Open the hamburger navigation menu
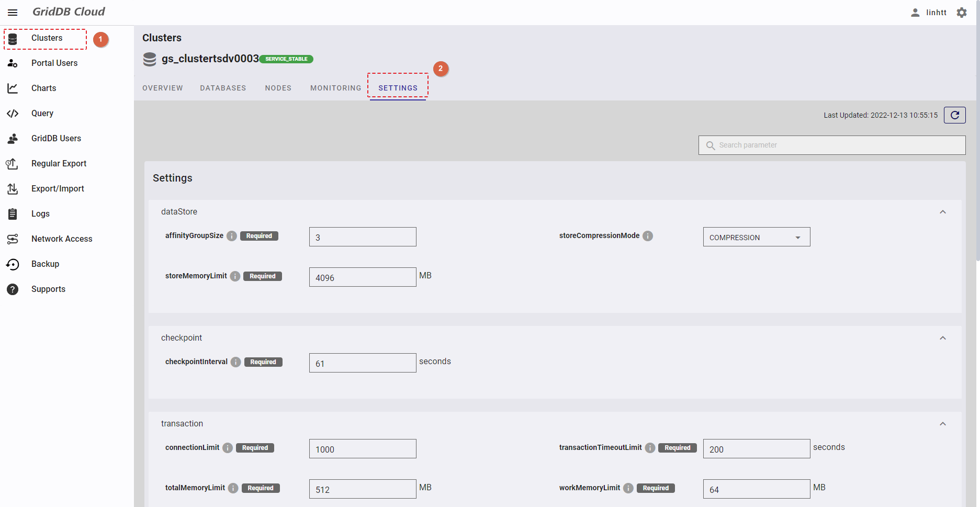This screenshot has height=507, width=980. click(13, 13)
